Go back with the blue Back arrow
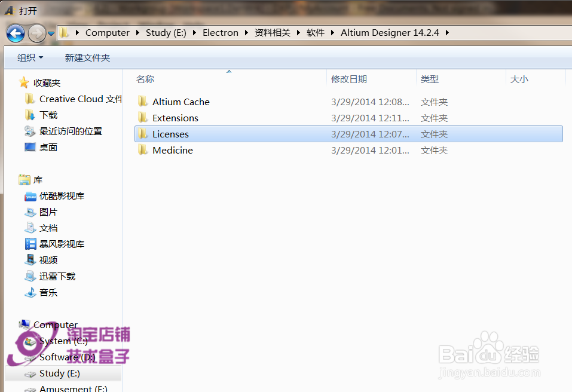 pos(16,33)
